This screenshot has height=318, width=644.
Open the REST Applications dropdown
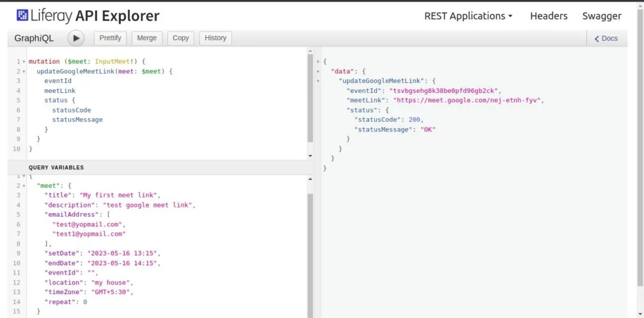pos(469,16)
